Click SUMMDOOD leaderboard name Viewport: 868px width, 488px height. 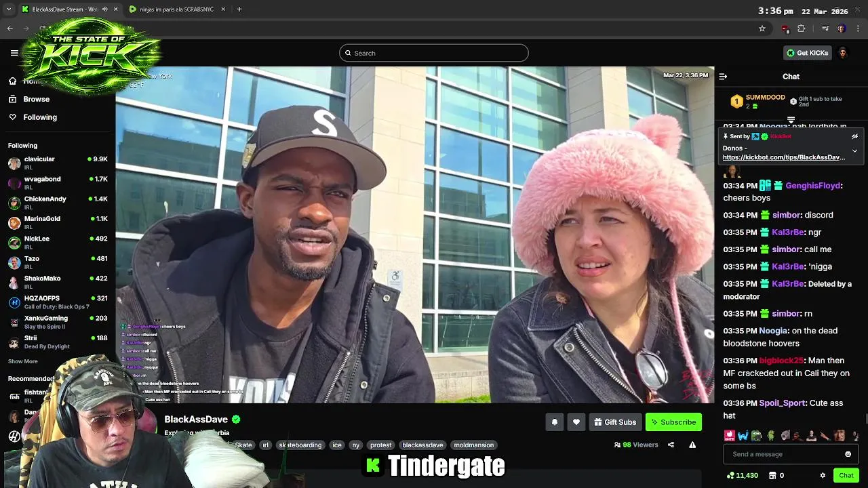tap(765, 98)
